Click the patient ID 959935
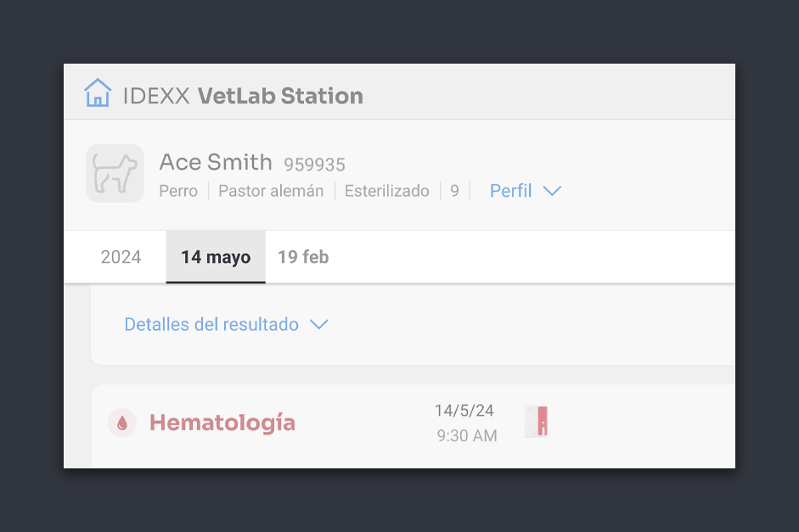 pyautogui.click(x=314, y=165)
